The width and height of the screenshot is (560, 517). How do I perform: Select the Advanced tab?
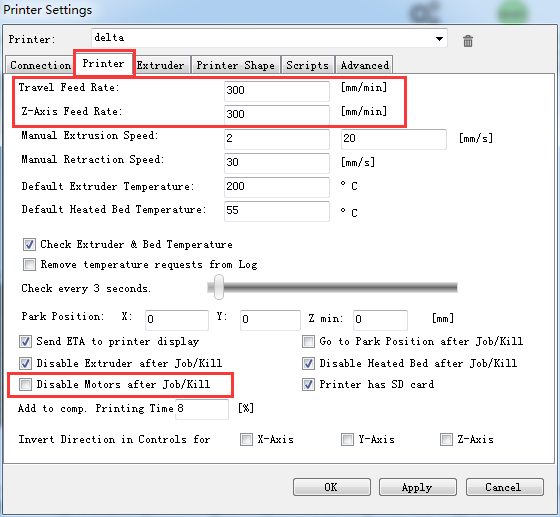364,65
